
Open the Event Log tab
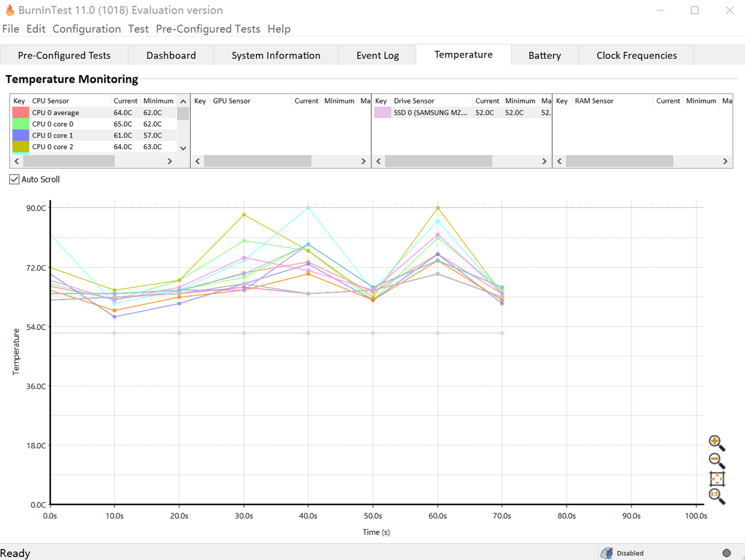click(x=377, y=55)
